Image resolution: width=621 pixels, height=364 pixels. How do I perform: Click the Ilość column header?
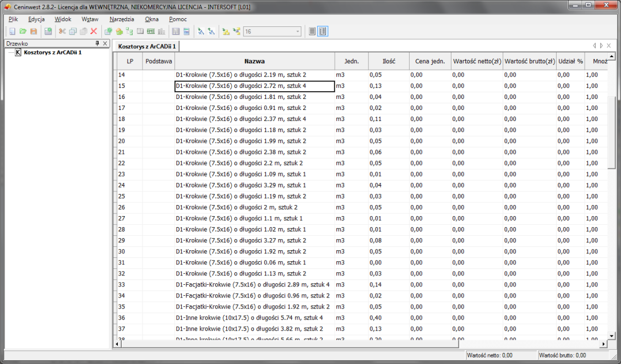coord(389,62)
